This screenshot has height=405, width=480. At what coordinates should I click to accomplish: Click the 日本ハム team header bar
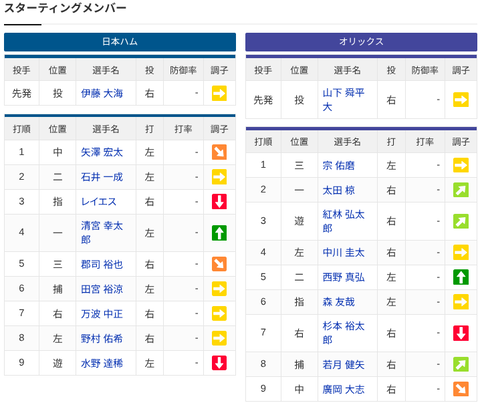[x=120, y=42]
